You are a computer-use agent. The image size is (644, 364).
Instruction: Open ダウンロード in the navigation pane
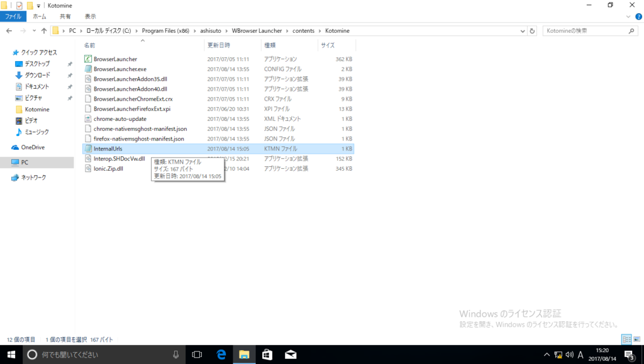pyautogui.click(x=37, y=76)
